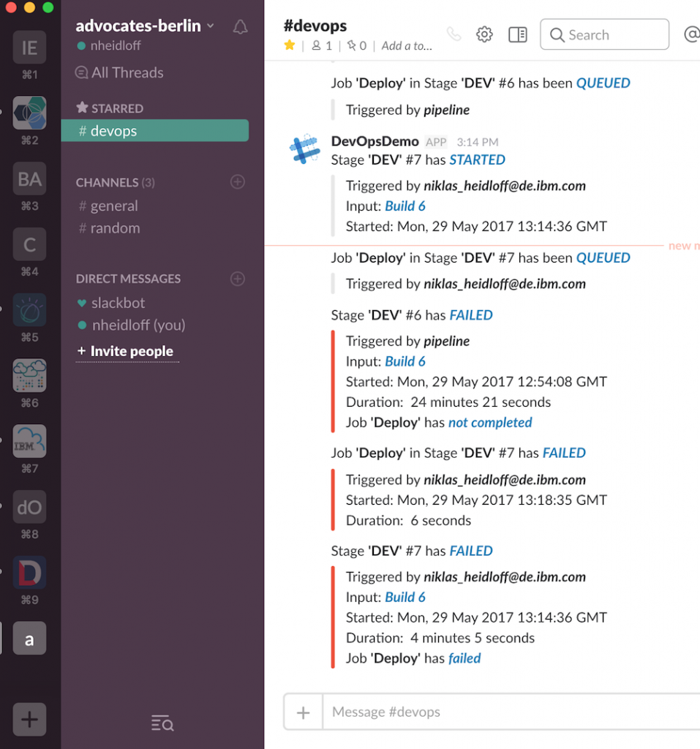Add a new channel with plus icon
This screenshot has width=700, height=749.
click(238, 182)
